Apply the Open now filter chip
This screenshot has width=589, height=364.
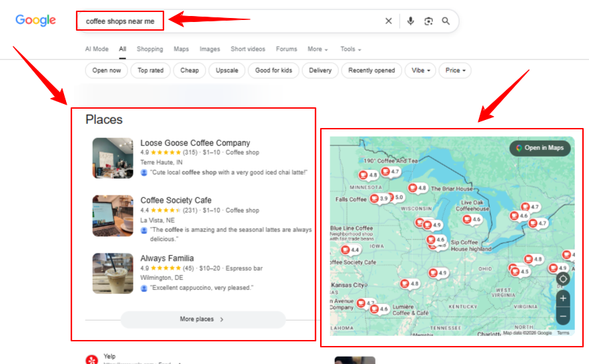tap(107, 71)
